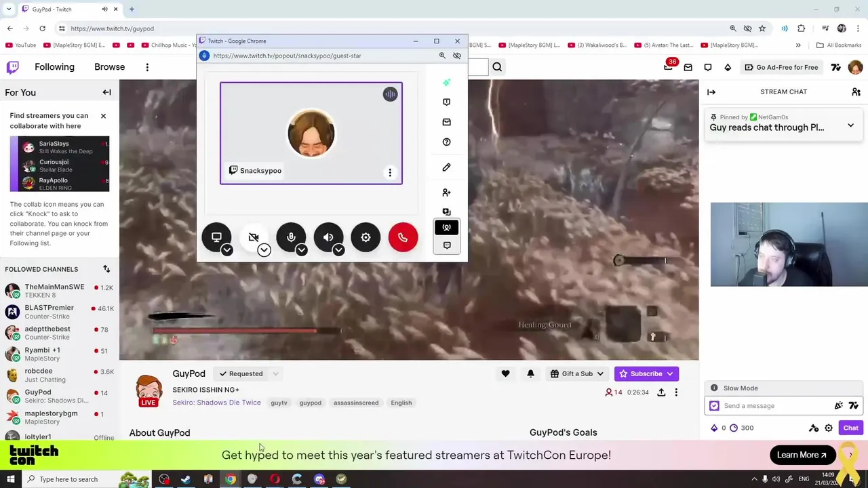Sort followed channels list

click(x=106, y=269)
